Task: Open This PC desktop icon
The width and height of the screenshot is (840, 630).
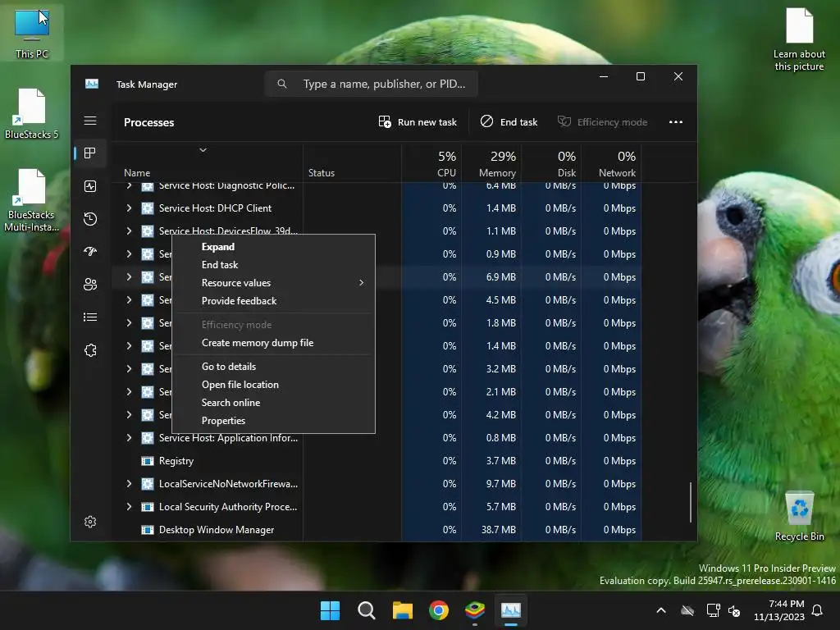Action: tap(32, 33)
